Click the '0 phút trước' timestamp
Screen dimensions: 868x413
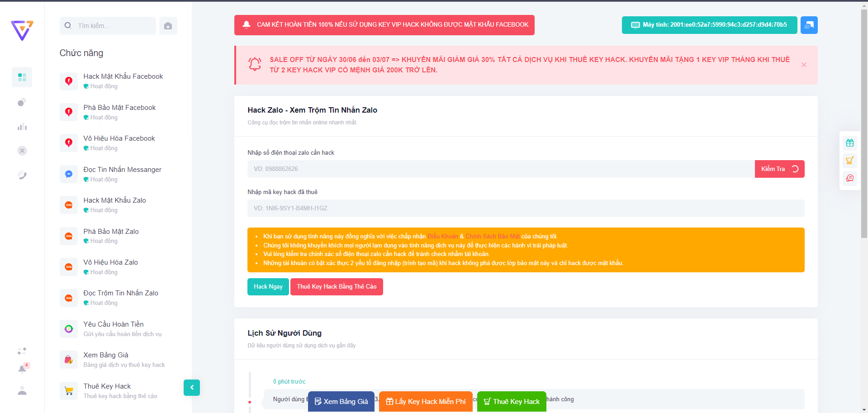click(x=289, y=382)
